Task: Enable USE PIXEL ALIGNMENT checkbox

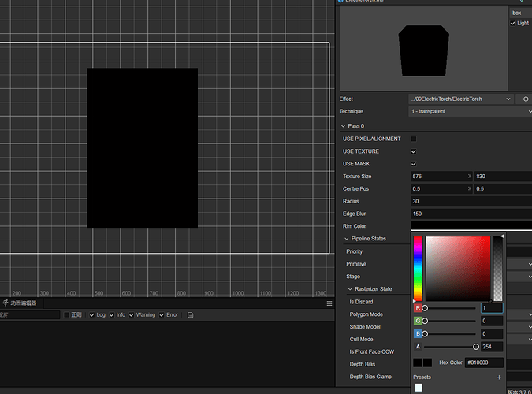Action: (414, 139)
